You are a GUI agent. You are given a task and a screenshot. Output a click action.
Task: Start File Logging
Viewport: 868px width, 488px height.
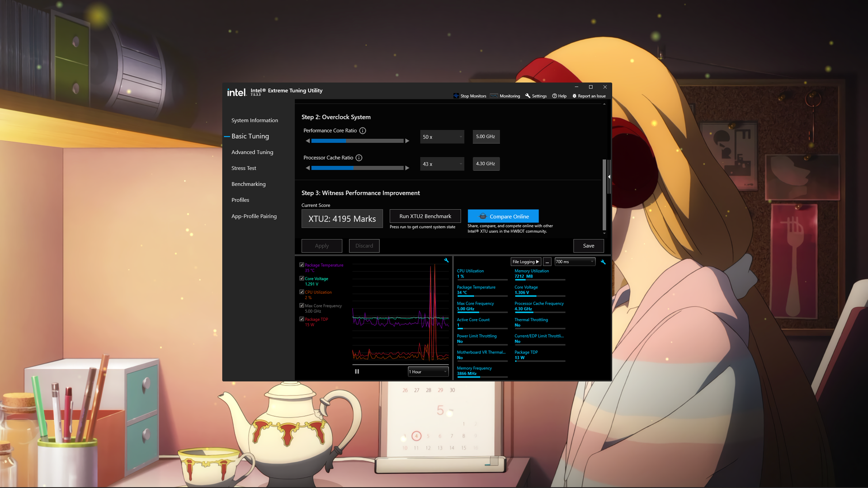[x=526, y=262]
